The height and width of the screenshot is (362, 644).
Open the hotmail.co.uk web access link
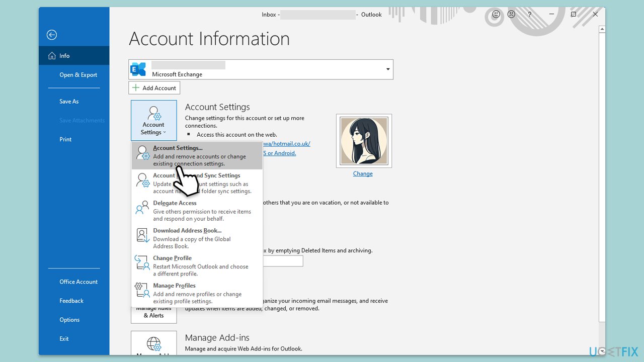287,143
